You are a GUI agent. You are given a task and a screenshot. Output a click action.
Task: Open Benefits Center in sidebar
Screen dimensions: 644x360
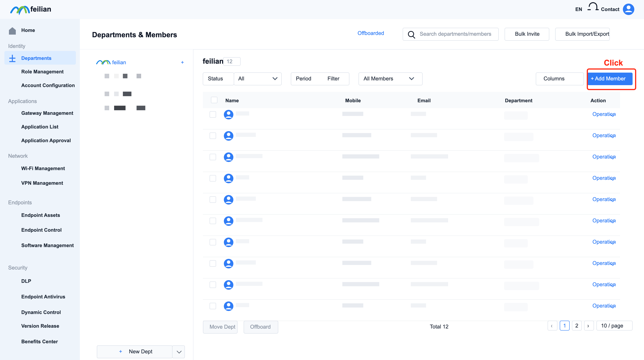(40, 342)
